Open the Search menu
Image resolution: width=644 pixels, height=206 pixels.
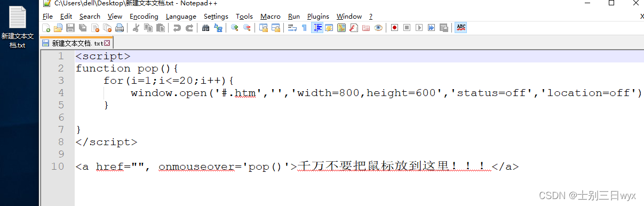(x=90, y=17)
